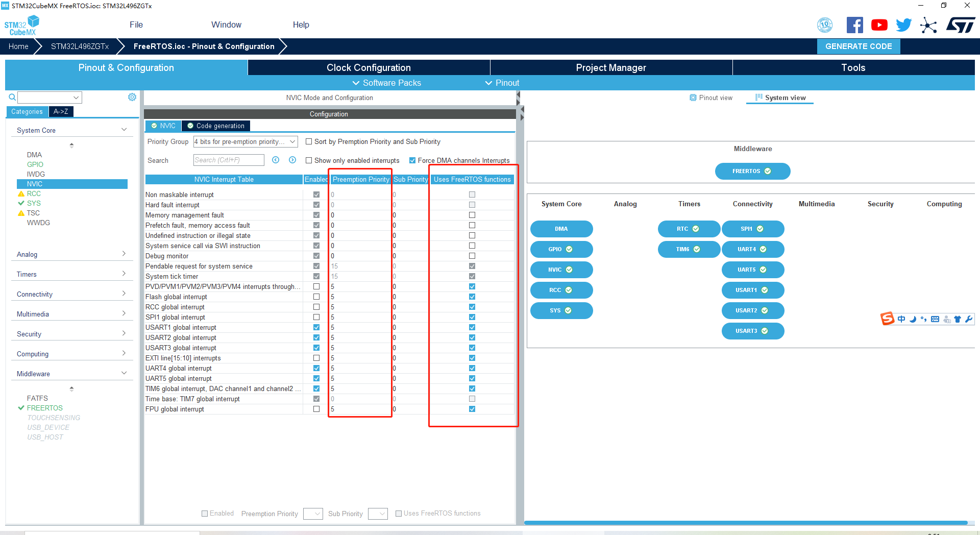Image resolution: width=980 pixels, height=535 pixels.
Task: Uncheck Force DMA channels Interrupts
Action: point(412,160)
